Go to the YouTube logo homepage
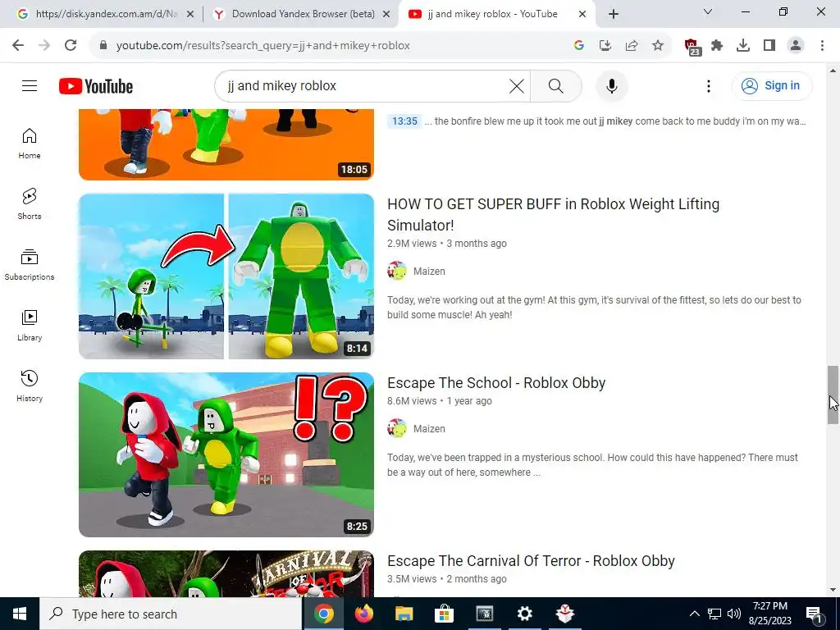Screen dimensions: 840x630 [96, 86]
